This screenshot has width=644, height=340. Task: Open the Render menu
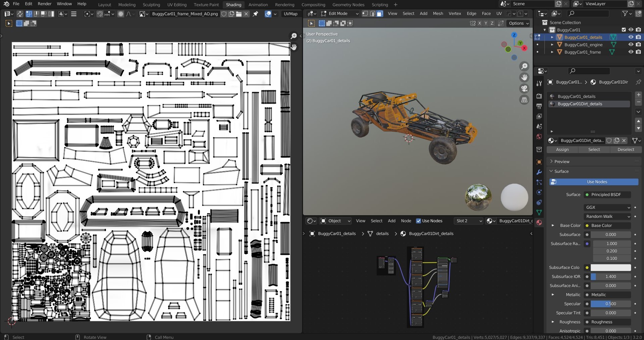click(45, 4)
